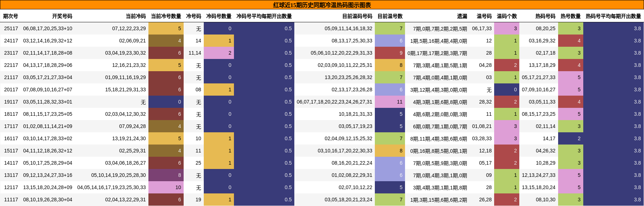Select period number 19117
This screenshot has width=644, height=206.
pyautogui.click(x=11, y=102)
